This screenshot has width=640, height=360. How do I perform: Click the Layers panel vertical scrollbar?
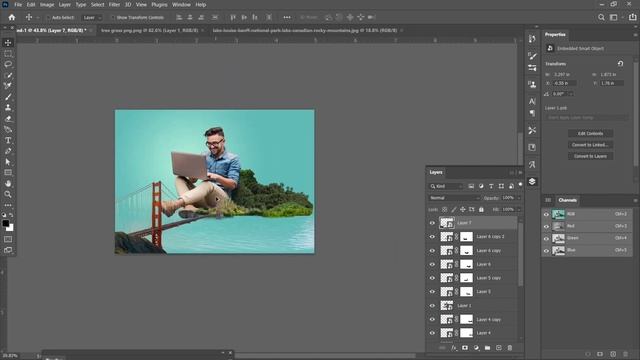[x=520, y=253]
